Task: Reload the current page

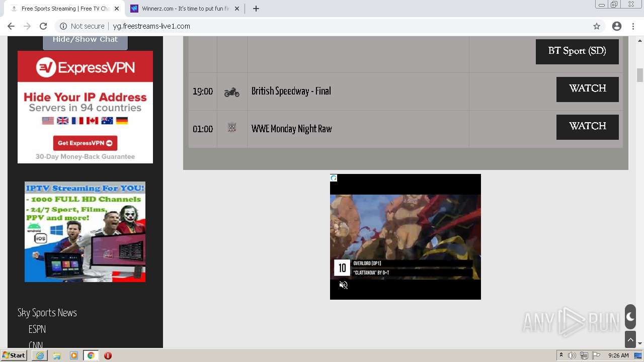Action: (x=43, y=26)
